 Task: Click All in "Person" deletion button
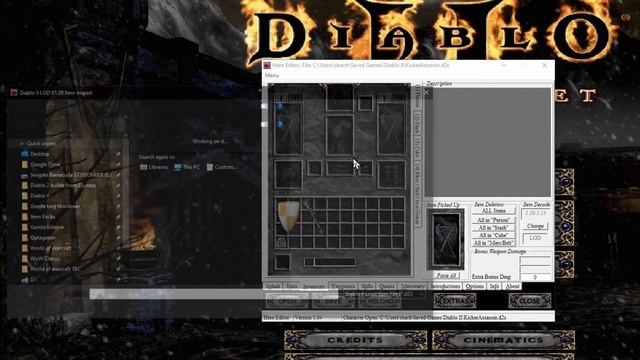point(493,220)
